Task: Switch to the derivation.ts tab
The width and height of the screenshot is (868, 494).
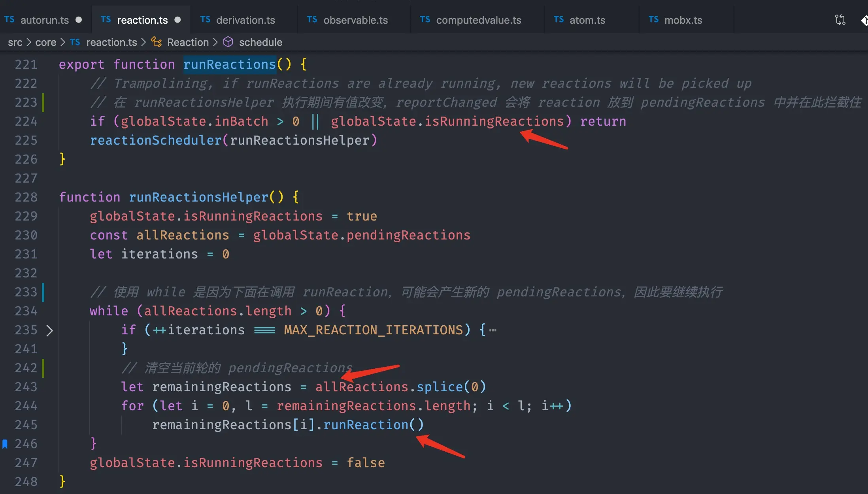Action: 245,20
